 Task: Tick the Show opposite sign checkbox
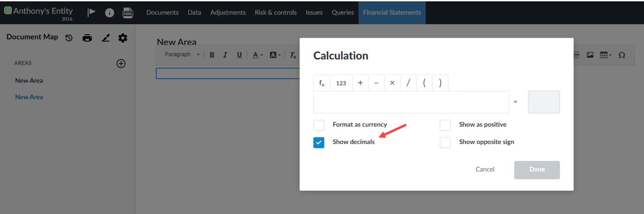click(x=445, y=142)
